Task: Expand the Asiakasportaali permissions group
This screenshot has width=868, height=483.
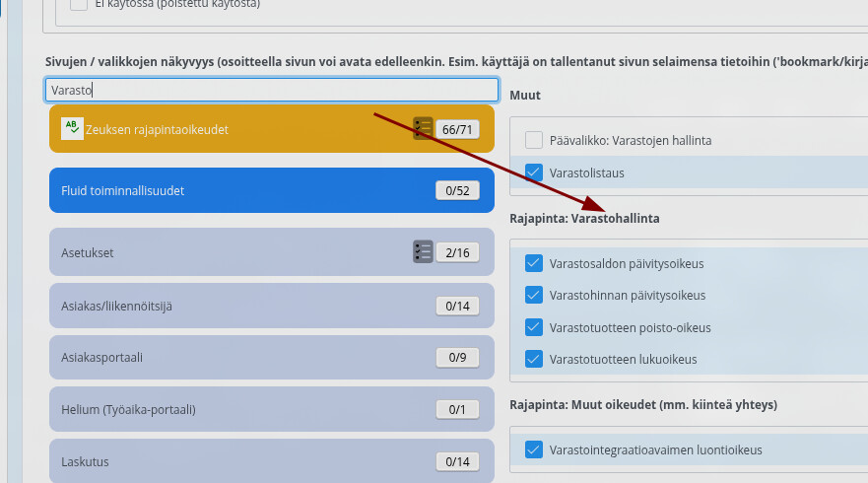Action: click(x=236, y=357)
